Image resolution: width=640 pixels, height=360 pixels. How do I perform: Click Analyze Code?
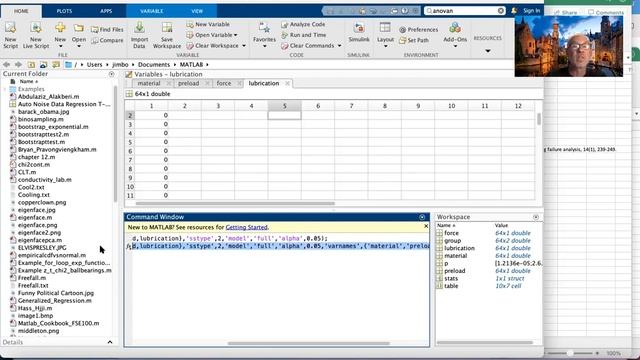coord(303,24)
